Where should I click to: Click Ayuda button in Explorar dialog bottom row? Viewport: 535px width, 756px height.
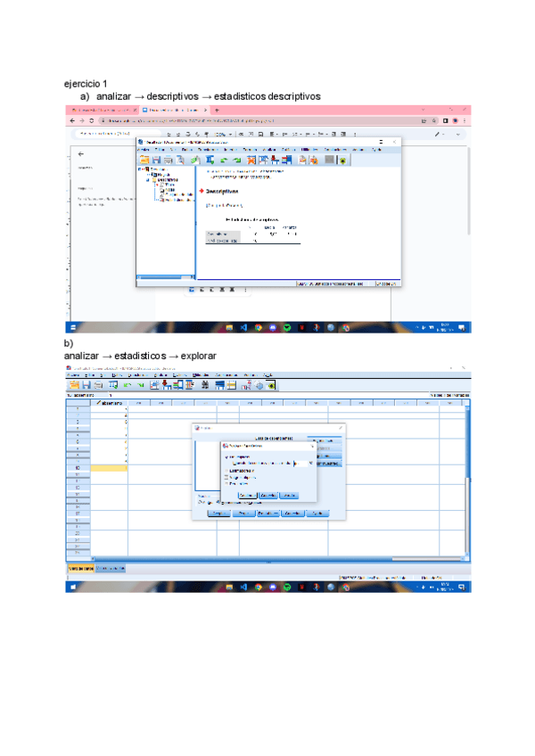pyautogui.click(x=317, y=513)
